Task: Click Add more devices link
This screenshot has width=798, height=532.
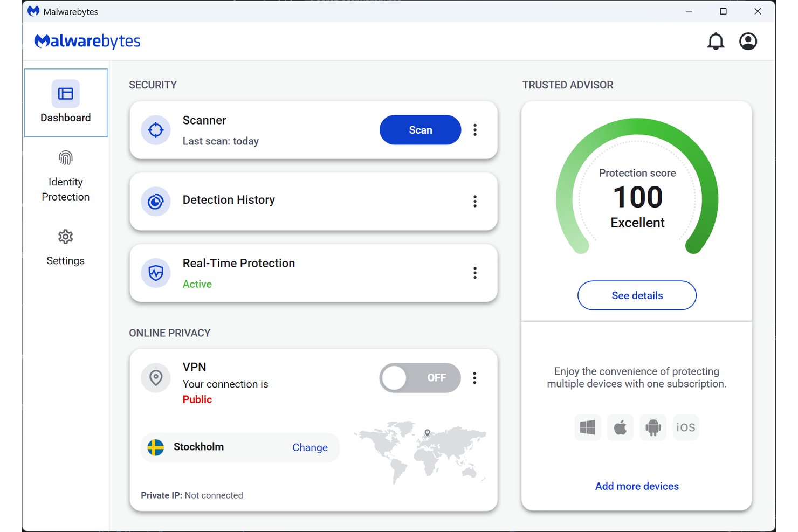Action: pyautogui.click(x=637, y=486)
